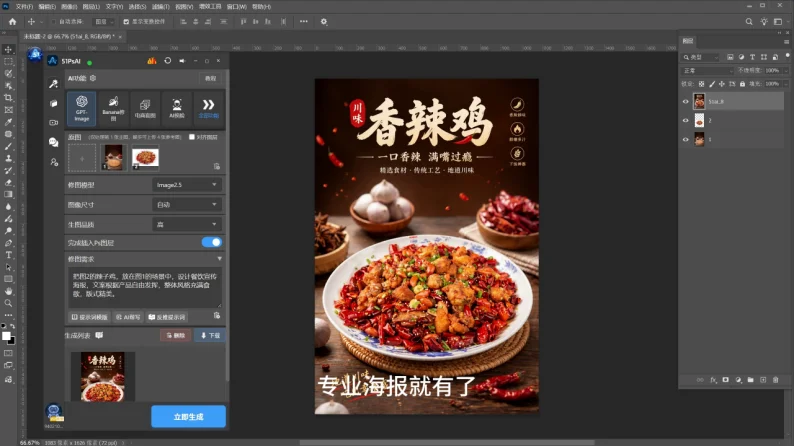Open the user account sidebar icon in 51PsAI
Image resolution: width=794 pixels, height=447 pixels.
tap(53, 162)
